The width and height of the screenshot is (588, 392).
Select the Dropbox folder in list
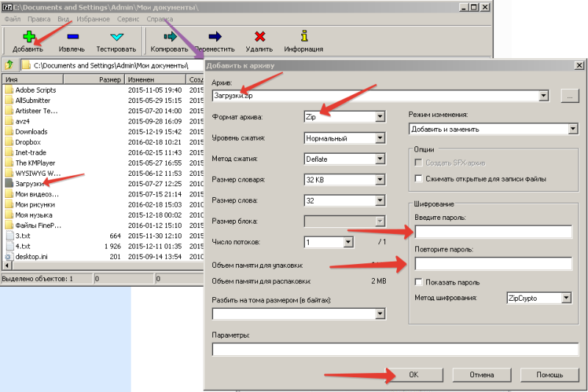point(31,142)
